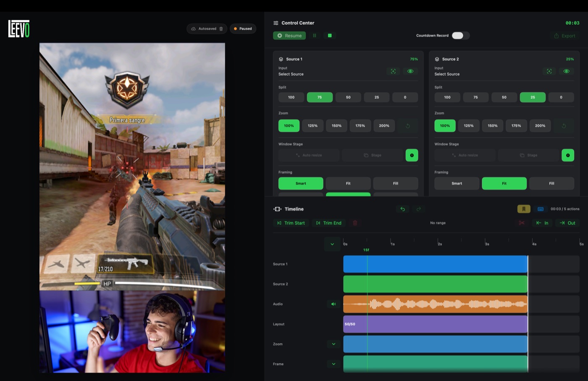
Task: Select Fill framing for Source 1
Action: (396, 183)
